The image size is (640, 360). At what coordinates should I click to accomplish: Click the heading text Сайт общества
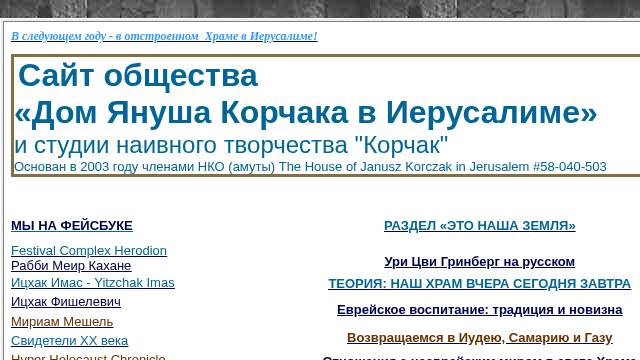click(x=138, y=76)
